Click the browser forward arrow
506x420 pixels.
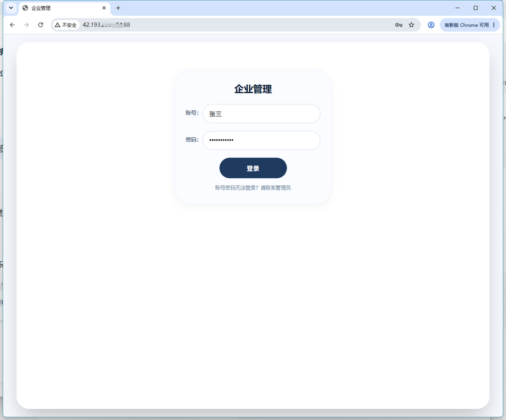click(27, 25)
